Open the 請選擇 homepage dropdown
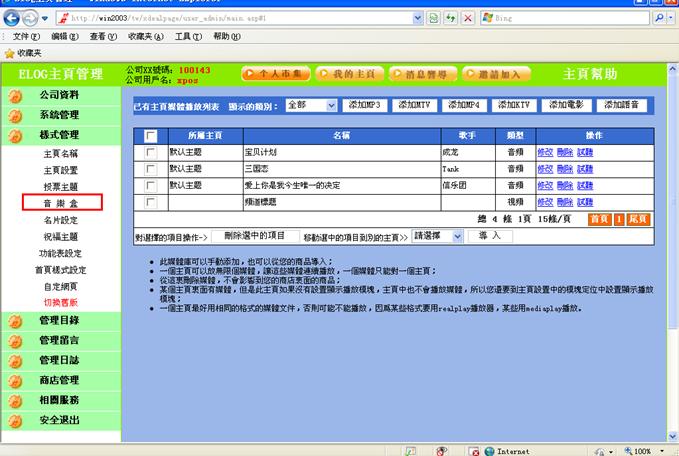 click(439, 236)
